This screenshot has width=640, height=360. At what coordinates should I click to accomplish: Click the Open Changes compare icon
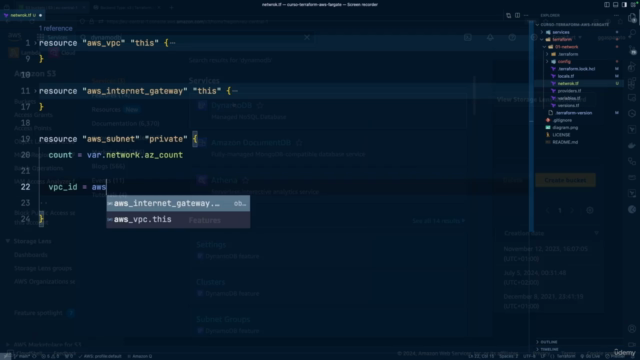(509, 15)
